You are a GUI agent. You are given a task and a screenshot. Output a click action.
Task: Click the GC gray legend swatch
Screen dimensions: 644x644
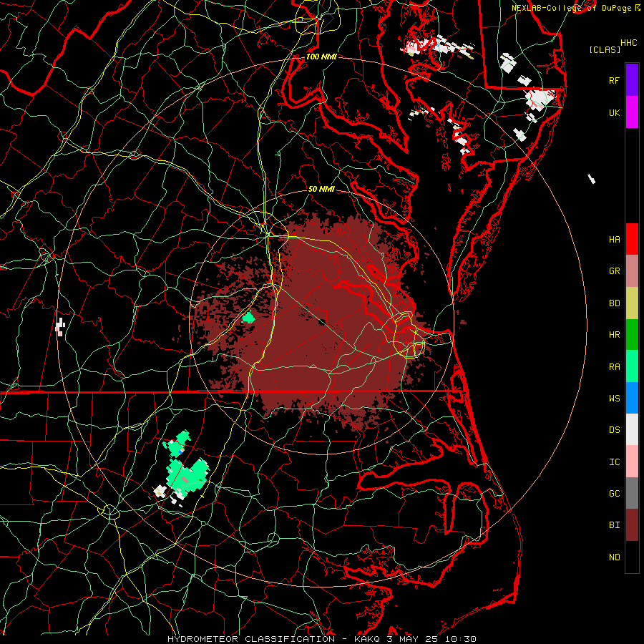tap(632, 493)
